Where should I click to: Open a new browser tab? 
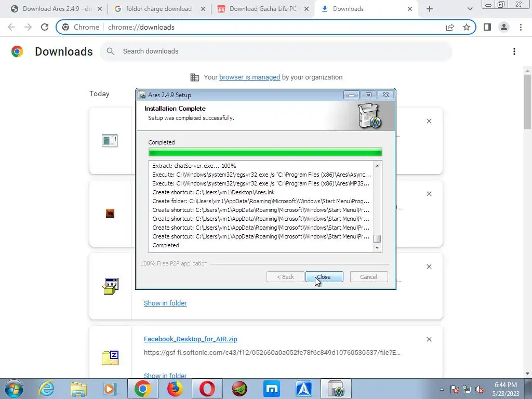click(430, 9)
